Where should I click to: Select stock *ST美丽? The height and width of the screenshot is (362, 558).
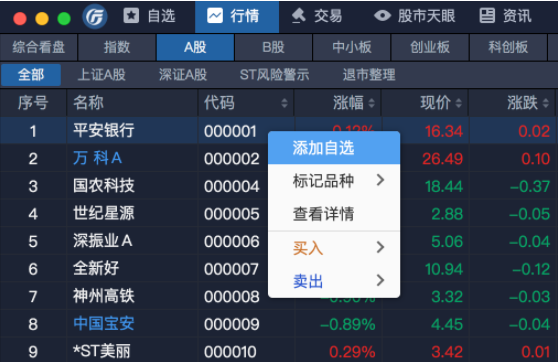coord(102,351)
